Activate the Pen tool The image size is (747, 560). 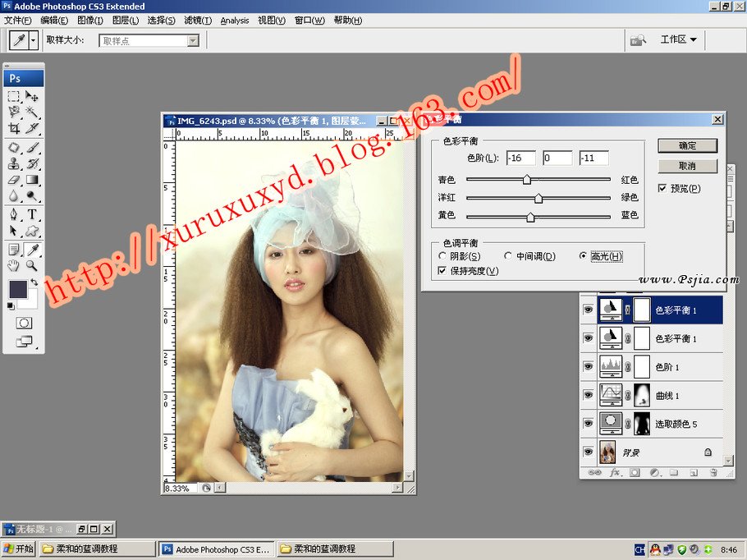point(14,214)
